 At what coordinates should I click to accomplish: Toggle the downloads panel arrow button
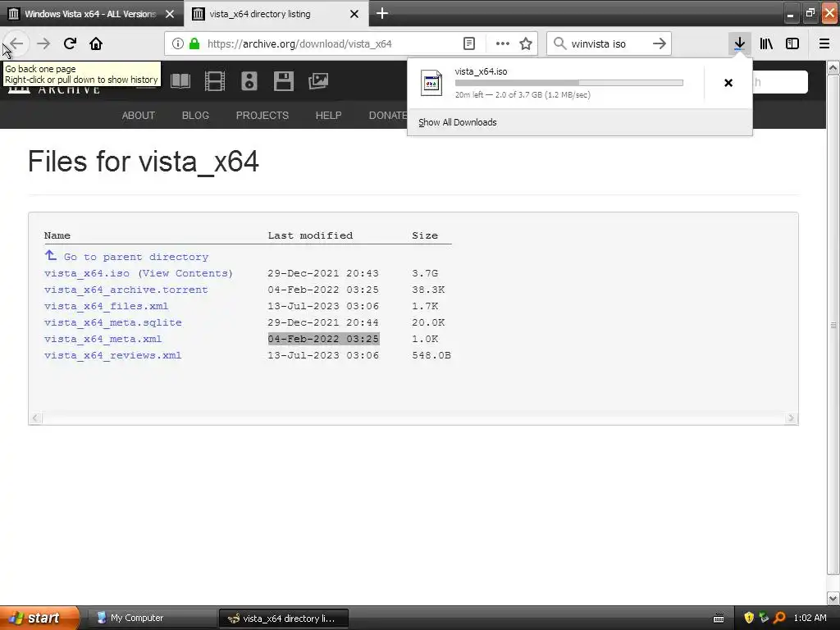coord(739,43)
